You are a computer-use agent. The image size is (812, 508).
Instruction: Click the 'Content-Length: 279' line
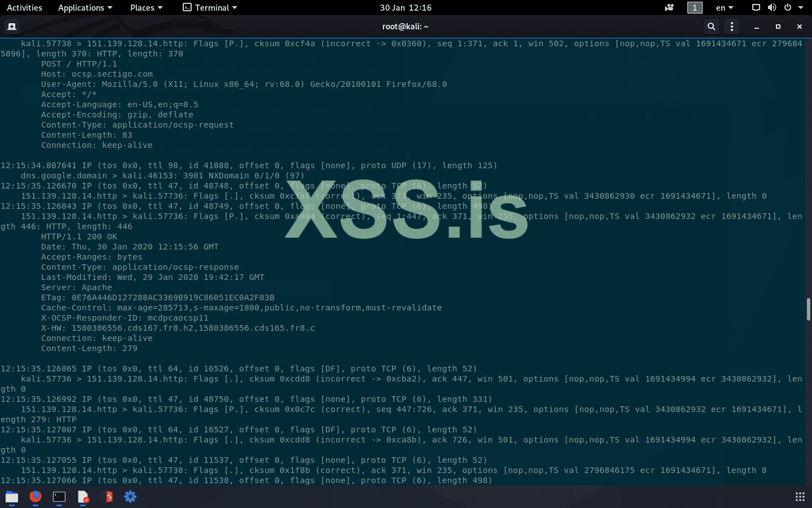(89, 348)
